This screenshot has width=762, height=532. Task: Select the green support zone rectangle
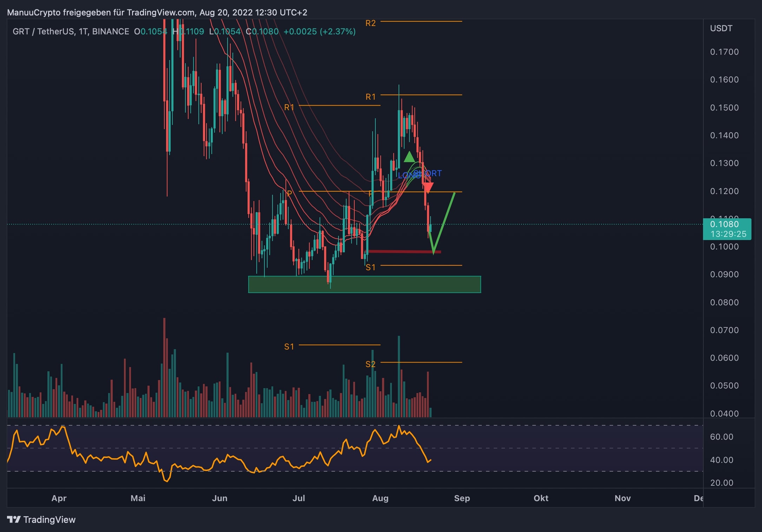364,284
